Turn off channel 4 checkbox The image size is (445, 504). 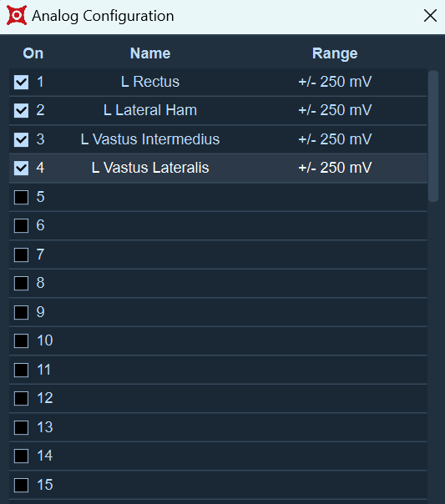tap(21, 168)
